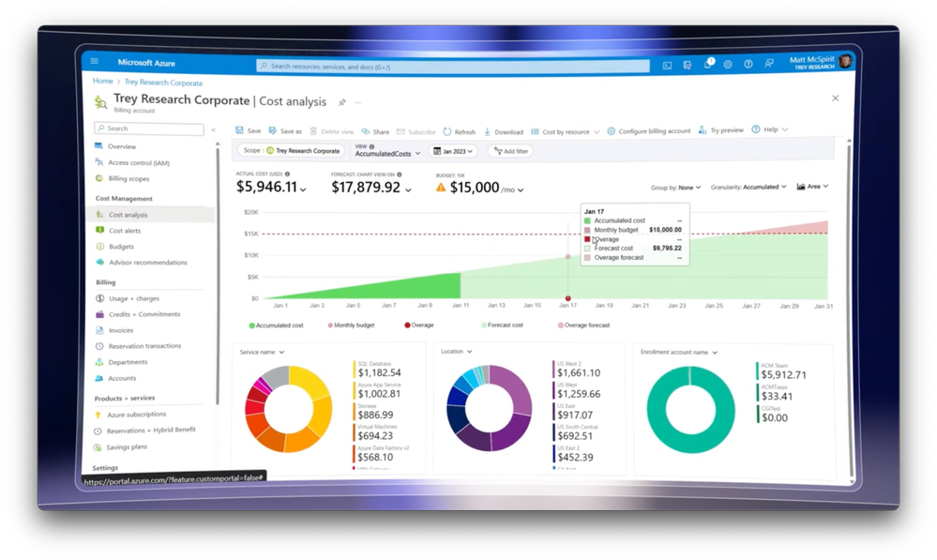Click the info icon beside Actual Cost (USD)
937x560 pixels.
click(x=287, y=174)
